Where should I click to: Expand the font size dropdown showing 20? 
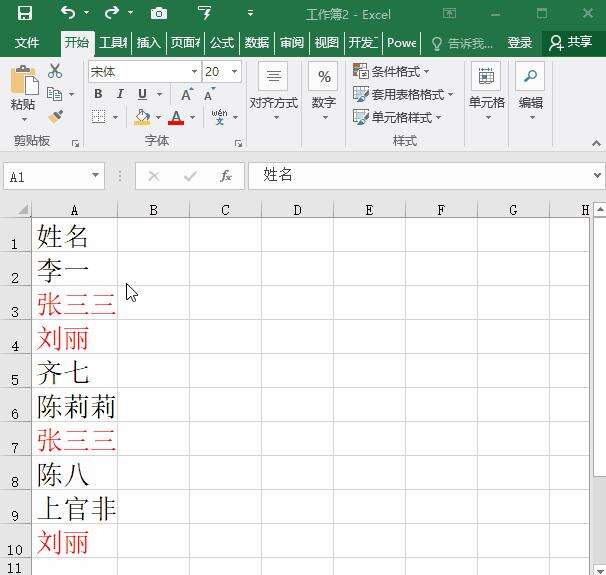pos(235,71)
